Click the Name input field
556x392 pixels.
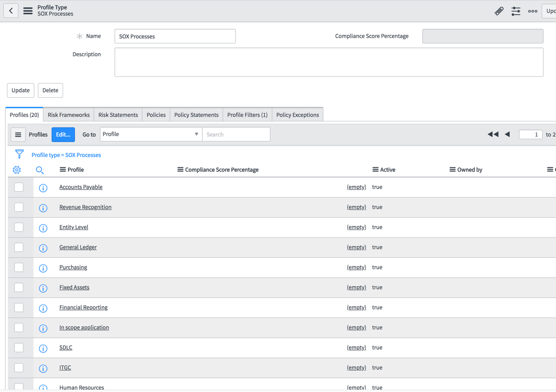(x=175, y=36)
